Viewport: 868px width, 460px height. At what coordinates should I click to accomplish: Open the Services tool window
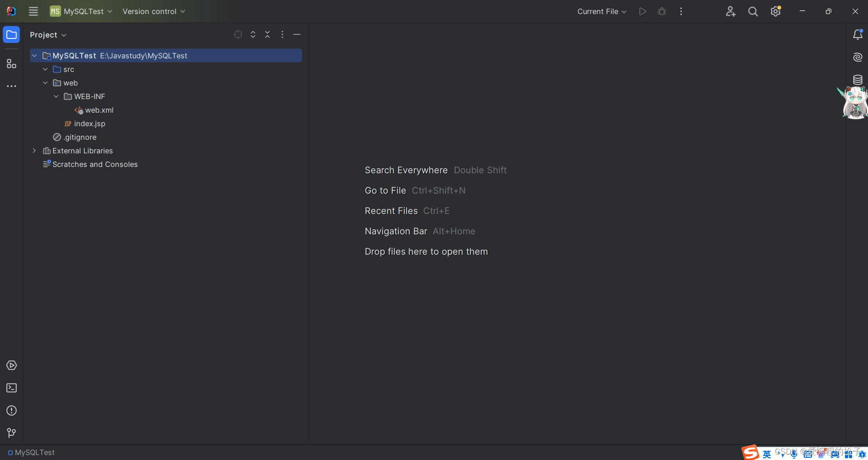11,365
